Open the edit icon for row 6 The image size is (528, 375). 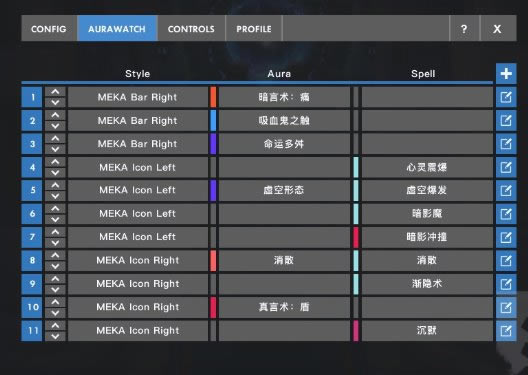[x=506, y=214]
